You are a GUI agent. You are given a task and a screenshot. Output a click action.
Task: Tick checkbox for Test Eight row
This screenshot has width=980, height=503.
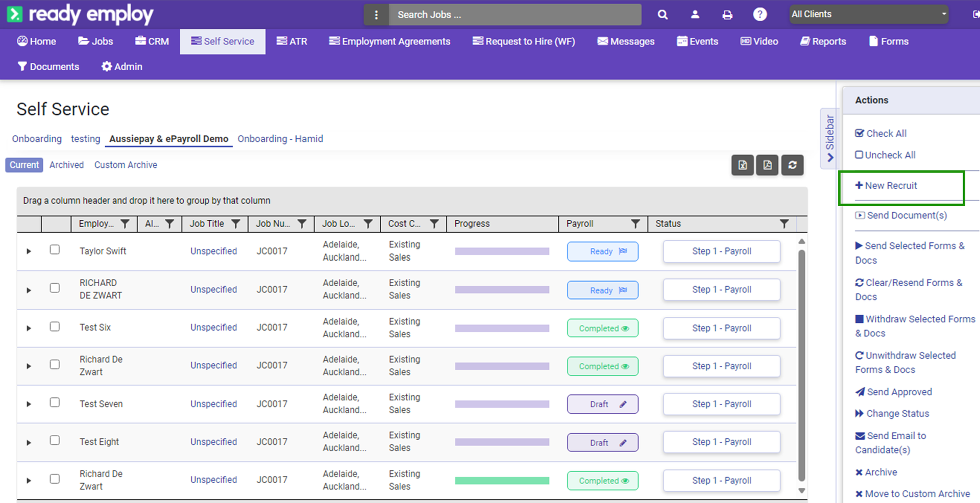click(55, 440)
